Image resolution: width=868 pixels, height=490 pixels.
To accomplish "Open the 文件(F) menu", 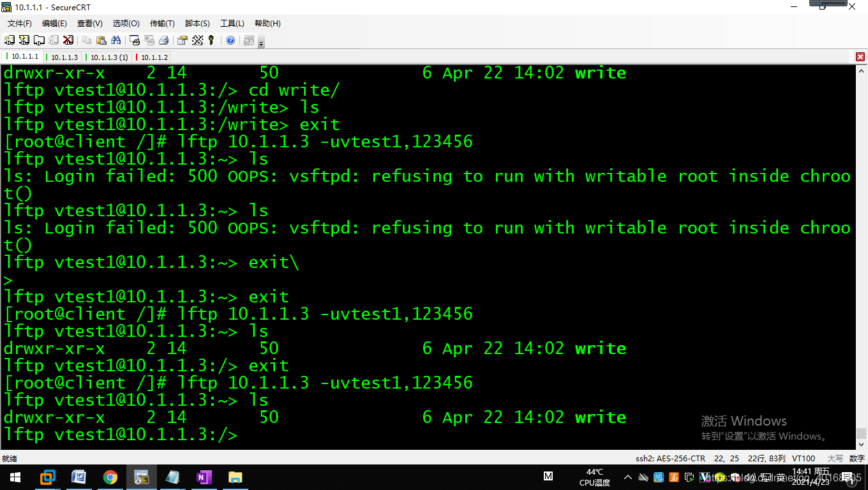I will click(x=19, y=24).
